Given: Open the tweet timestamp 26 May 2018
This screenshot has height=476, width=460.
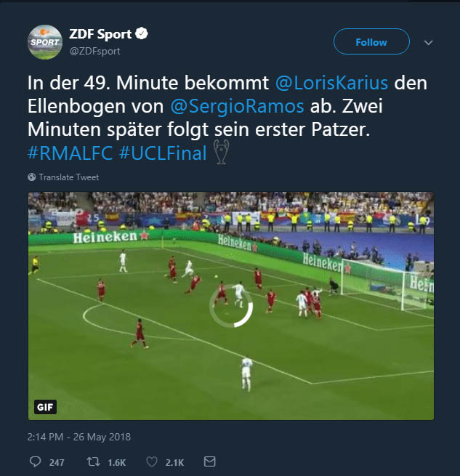Looking at the screenshot, I should (79, 437).
